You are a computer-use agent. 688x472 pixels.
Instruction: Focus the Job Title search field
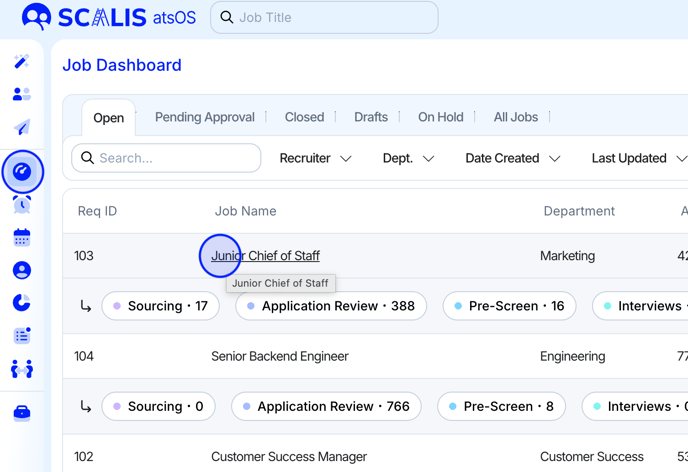(324, 17)
